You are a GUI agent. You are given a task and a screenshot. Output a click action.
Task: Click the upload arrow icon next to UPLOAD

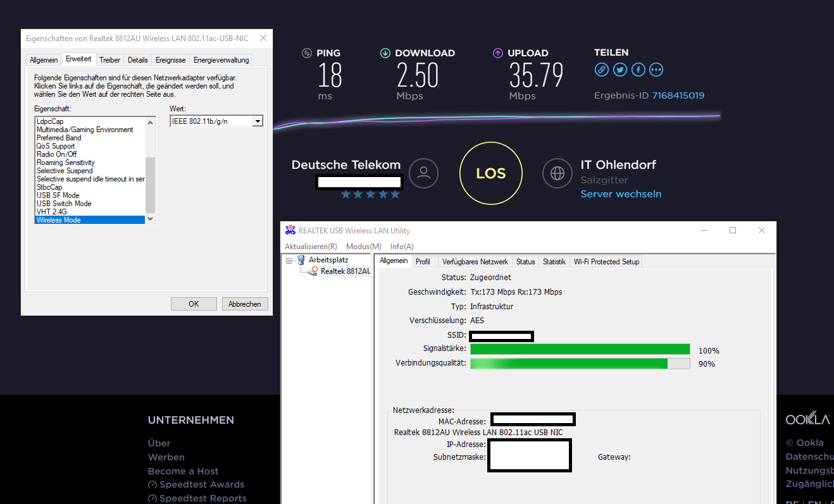coord(497,53)
